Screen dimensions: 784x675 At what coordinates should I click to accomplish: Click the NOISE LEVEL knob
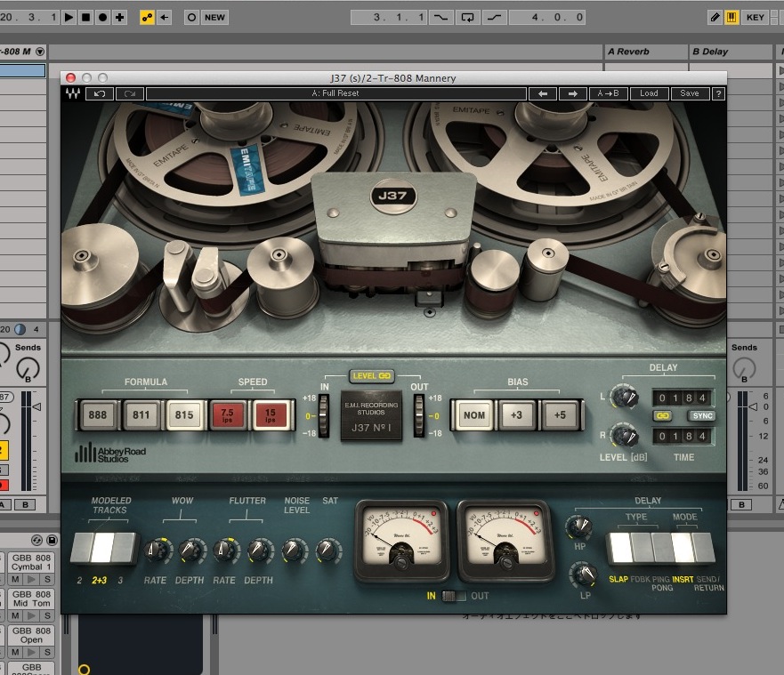(x=294, y=550)
